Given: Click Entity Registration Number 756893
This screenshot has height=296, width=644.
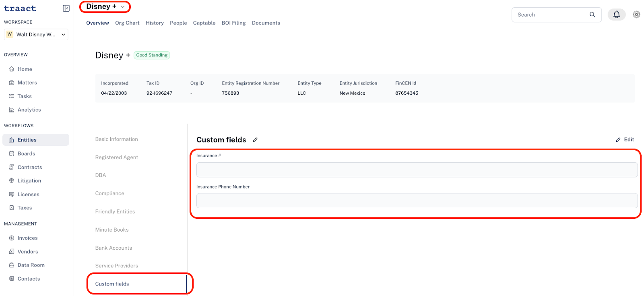Looking at the screenshot, I should tap(231, 93).
